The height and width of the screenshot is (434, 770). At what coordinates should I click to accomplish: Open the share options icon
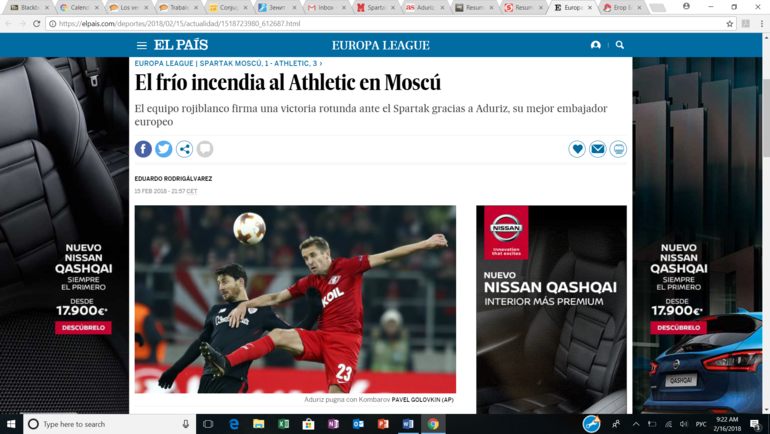184,149
